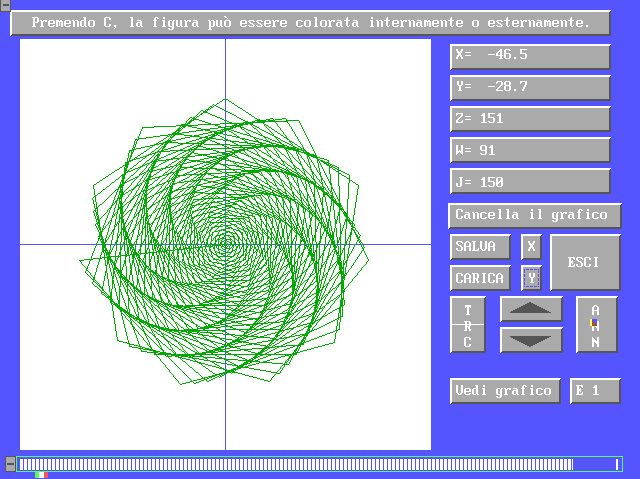
Task: Click the Italian flag icon
Action: [x=41, y=475]
